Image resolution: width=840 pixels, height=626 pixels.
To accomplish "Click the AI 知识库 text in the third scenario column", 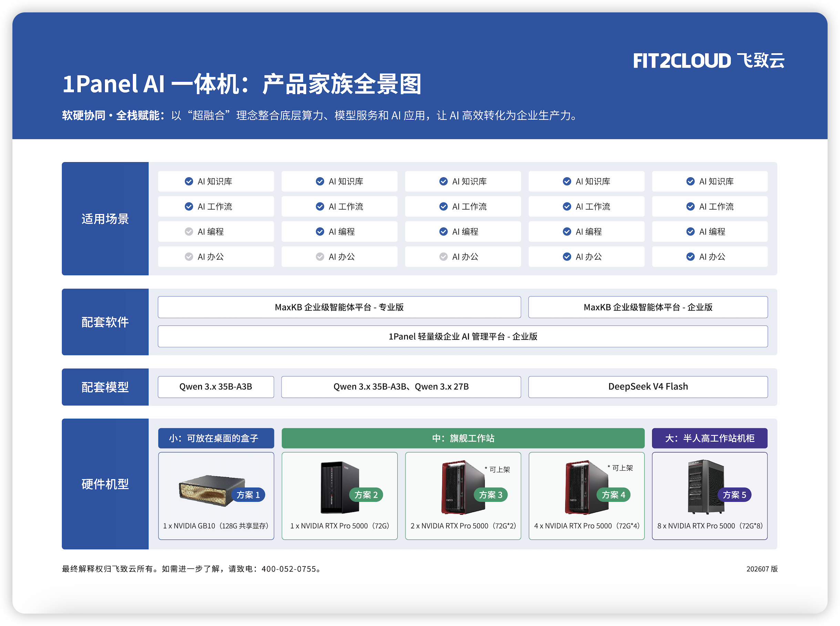I will (x=470, y=181).
